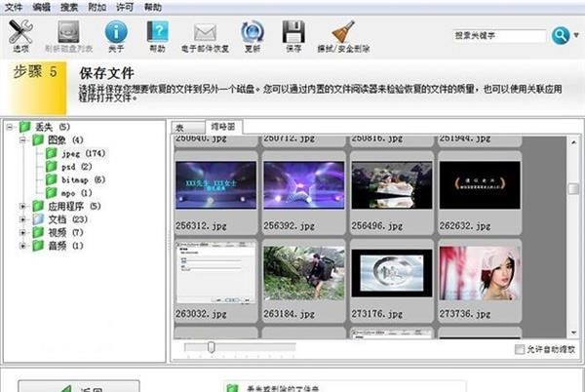585x392 pixels.
Task: Enable the 允许自动缩放 checkbox
Action: (x=520, y=349)
